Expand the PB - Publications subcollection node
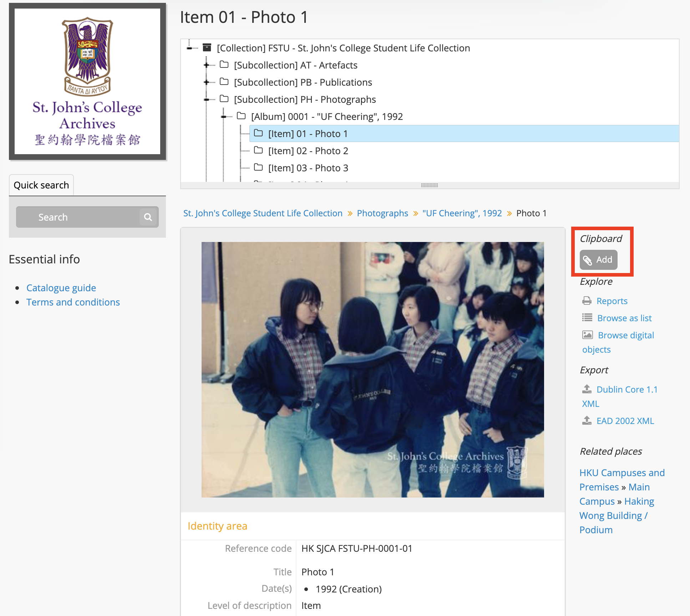 tap(207, 82)
